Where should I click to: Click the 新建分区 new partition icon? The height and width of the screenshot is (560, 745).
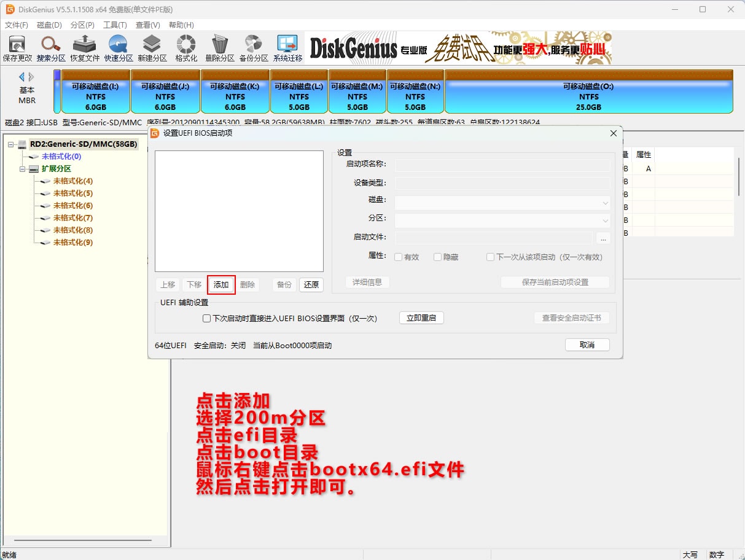click(152, 48)
